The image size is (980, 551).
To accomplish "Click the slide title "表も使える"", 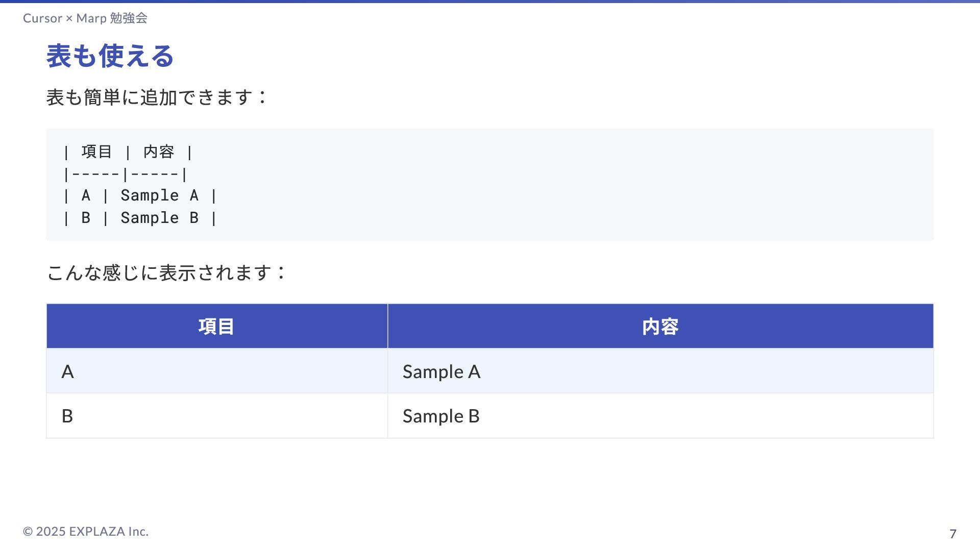I will pos(110,56).
